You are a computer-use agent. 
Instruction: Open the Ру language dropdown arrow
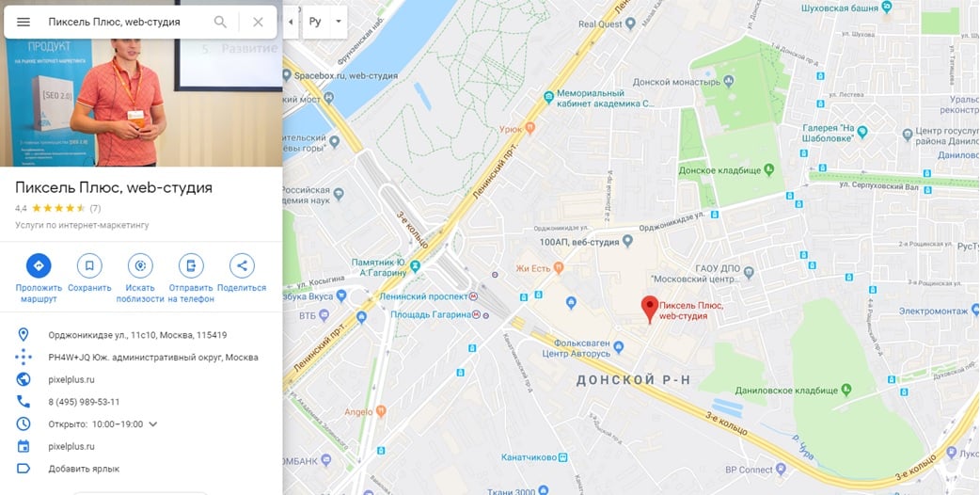[339, 22]
